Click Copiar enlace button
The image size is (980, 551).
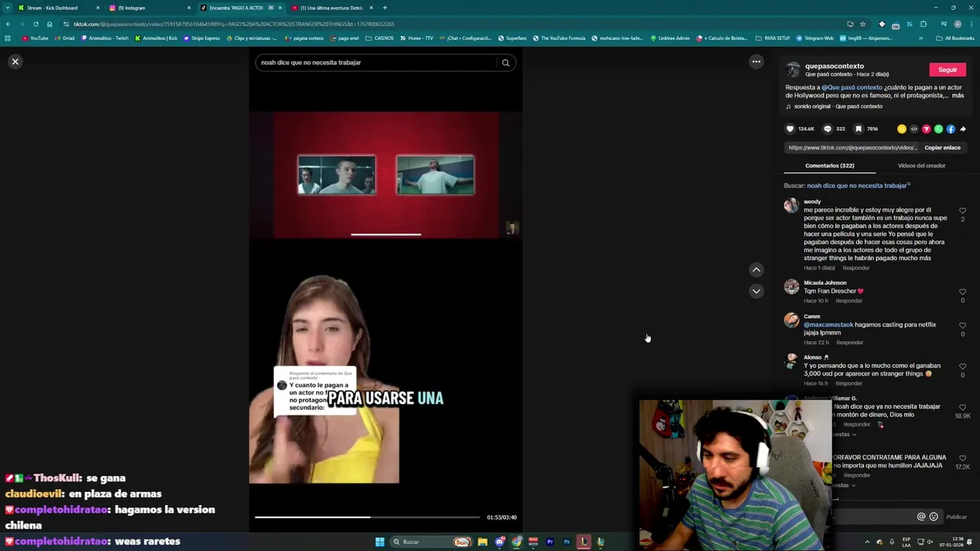[942, 148]
